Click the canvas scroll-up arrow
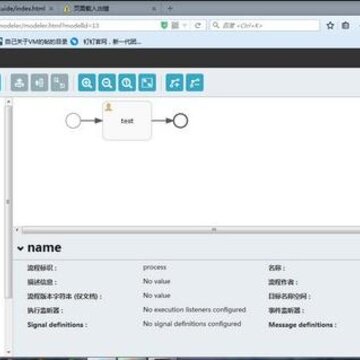 coord(9,101)
